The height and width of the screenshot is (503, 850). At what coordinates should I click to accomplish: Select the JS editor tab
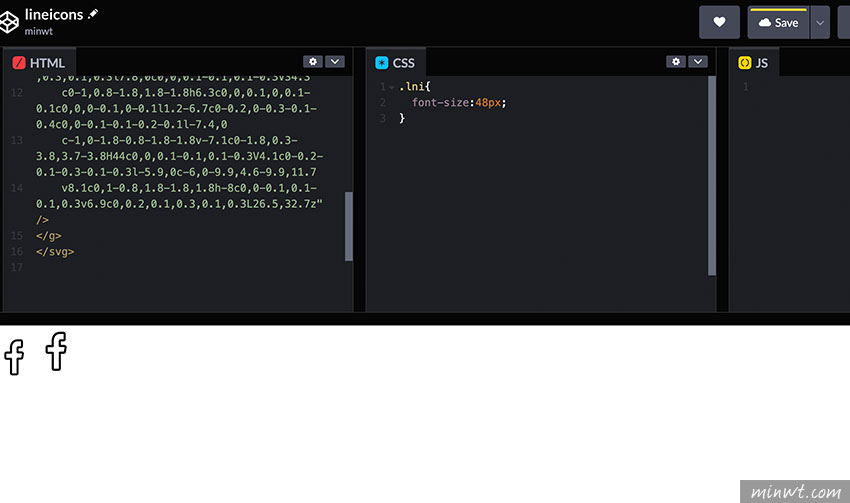click(x=754, y=63)
